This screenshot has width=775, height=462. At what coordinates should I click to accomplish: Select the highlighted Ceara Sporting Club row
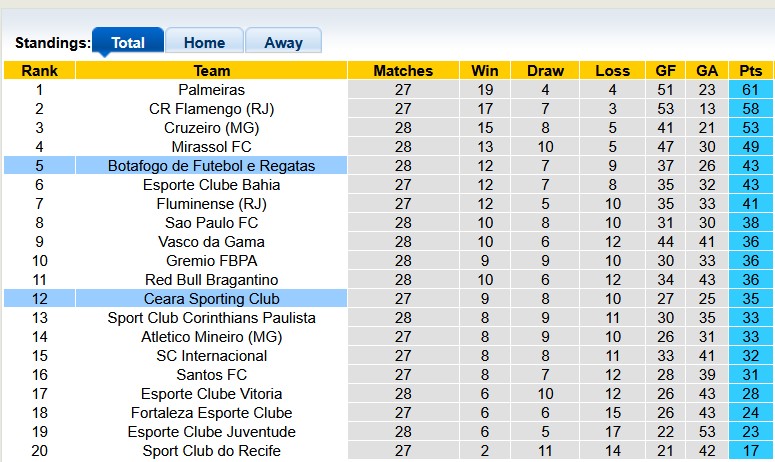pyautogui.click(x=211, y=299)
